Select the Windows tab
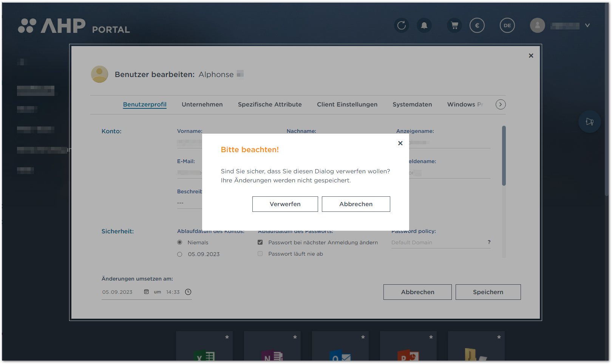Screen dimensions: 612x364 click(465, 104)
